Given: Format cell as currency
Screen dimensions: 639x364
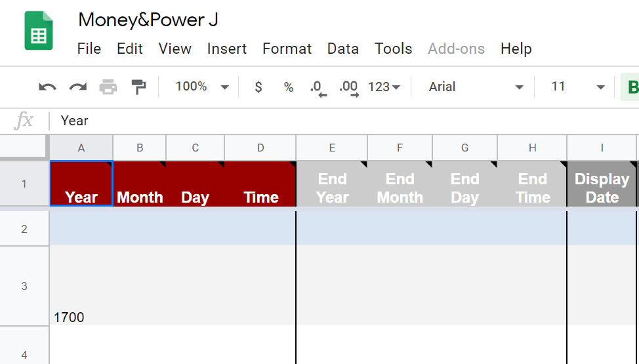Looking at the screenshot, I should 258,87.
